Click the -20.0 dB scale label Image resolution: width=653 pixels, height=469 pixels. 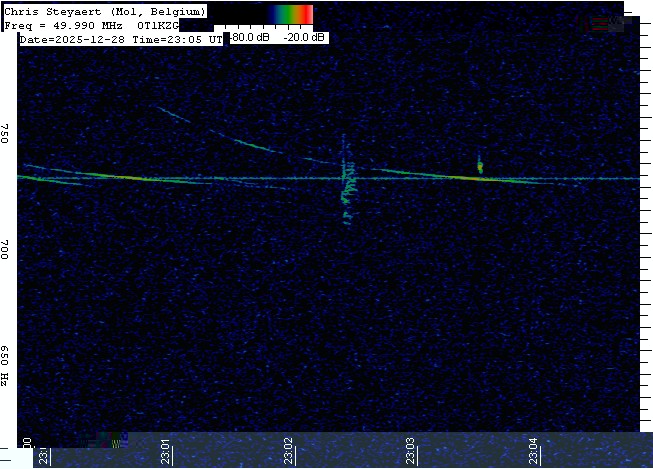coord(302,38)
